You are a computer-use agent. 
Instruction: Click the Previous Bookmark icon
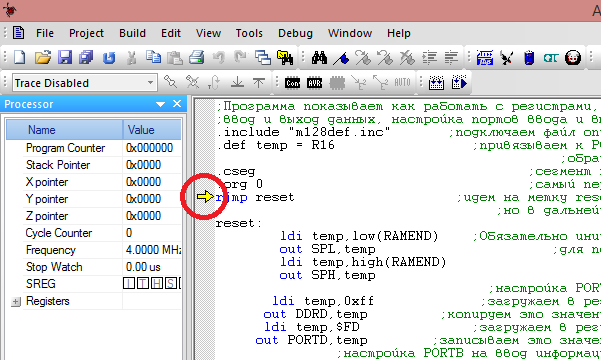point(385,58)
